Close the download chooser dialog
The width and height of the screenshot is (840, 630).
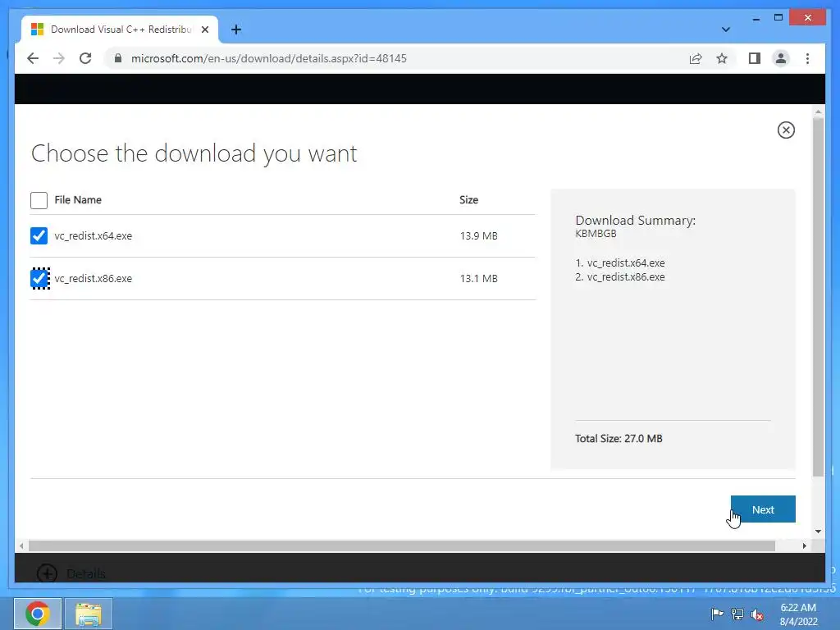[786, 130]
